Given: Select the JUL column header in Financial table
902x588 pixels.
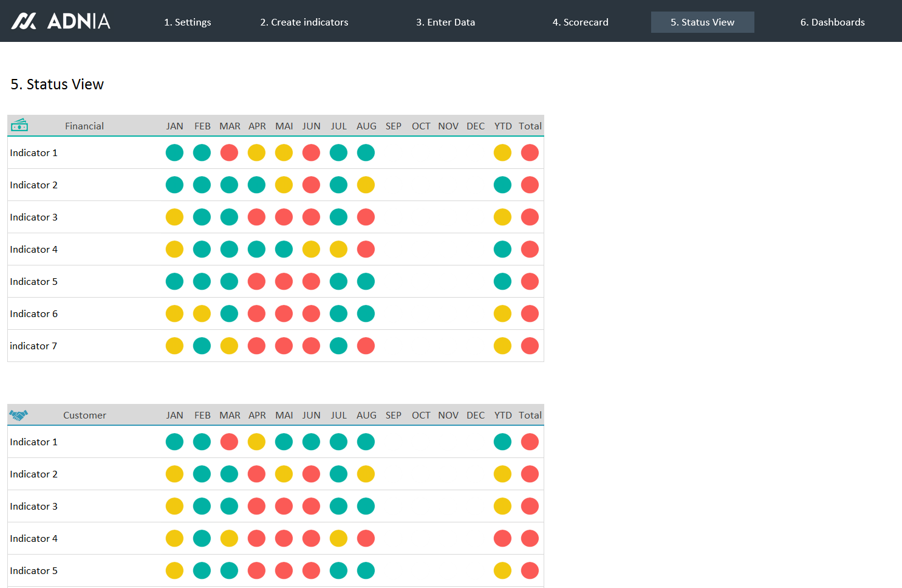Looking at the screenshot, I should tap(338, 126).
